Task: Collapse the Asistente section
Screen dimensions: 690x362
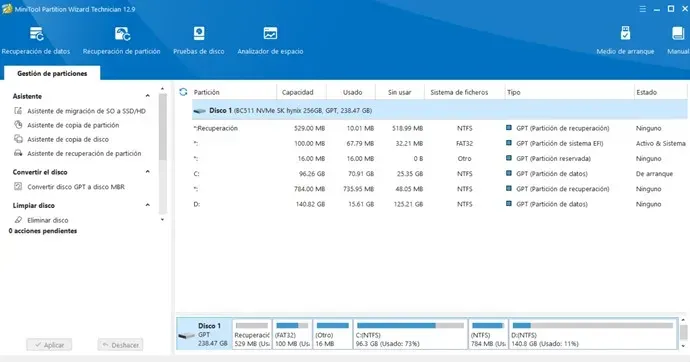Action: 147,96
